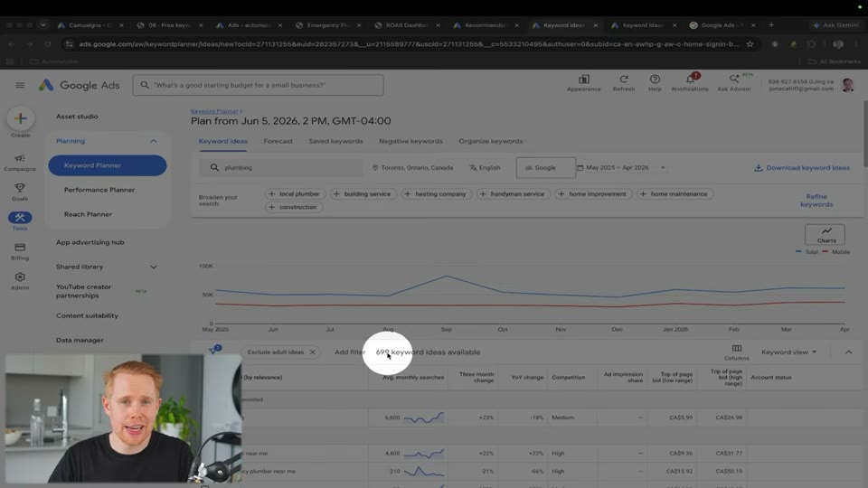868x488 pixels.
Task: Change the English language setting
Action: point(485,168)
